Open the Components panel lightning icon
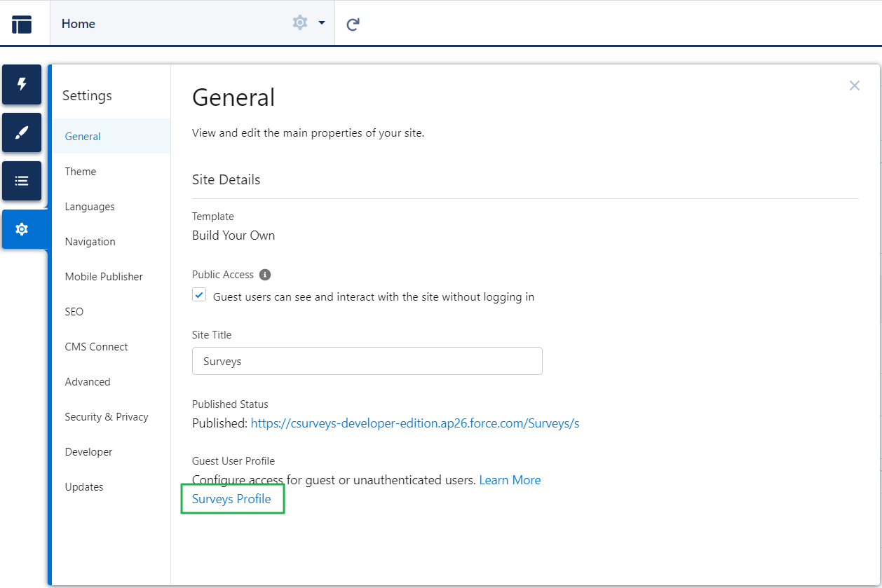Viewport: 882px width, 588px height. coord(22,84)
